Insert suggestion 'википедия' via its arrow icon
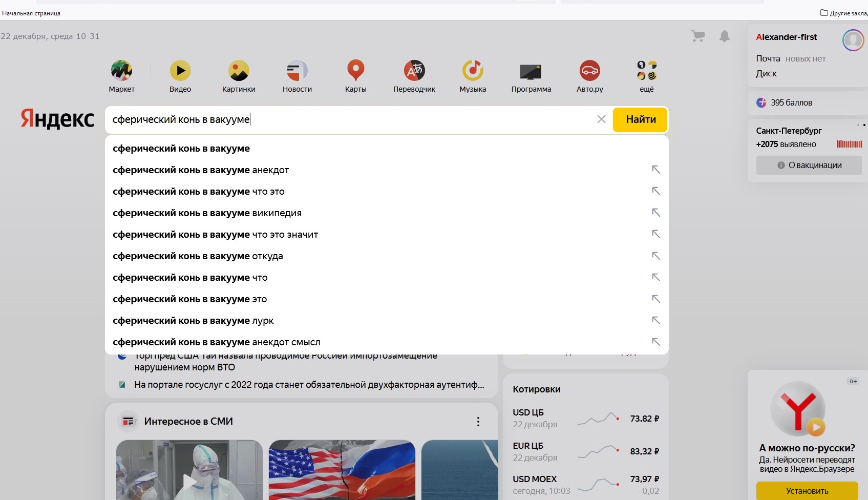Image resolution: width=868 pixels, height=500 pixels. click(x=655, y=213)
